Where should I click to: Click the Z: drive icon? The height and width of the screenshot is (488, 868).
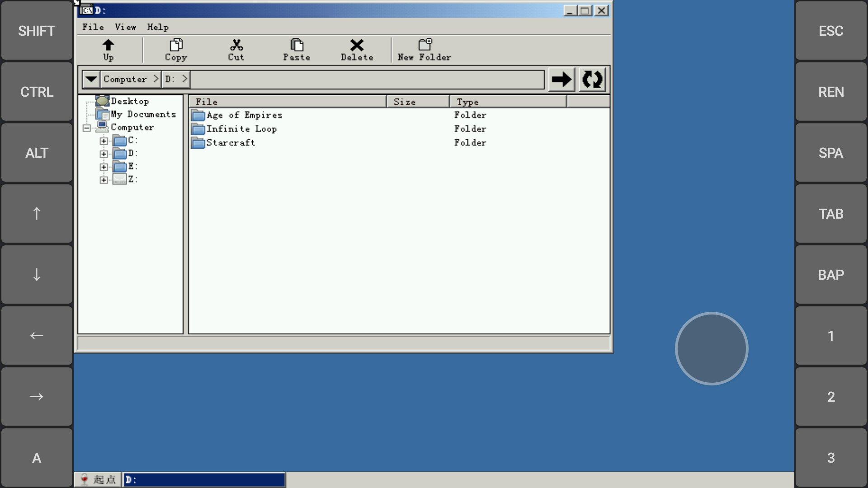coord(119,179)
